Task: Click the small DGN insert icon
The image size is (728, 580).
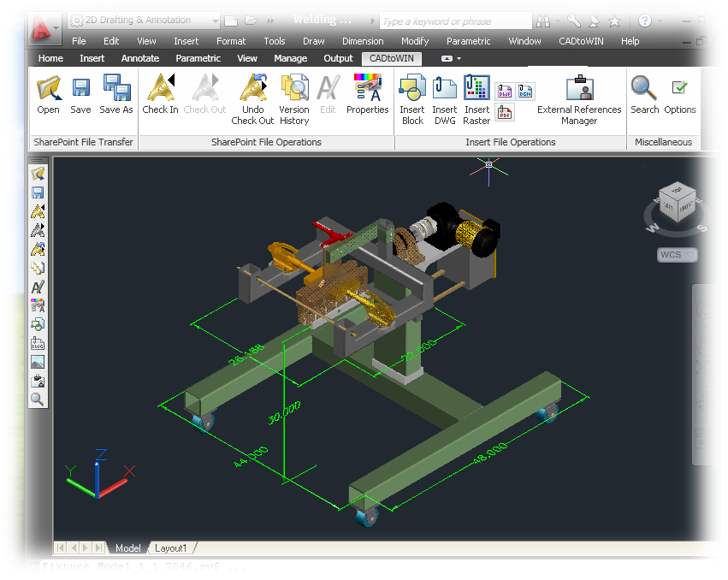Action: [x=525, y=92]
